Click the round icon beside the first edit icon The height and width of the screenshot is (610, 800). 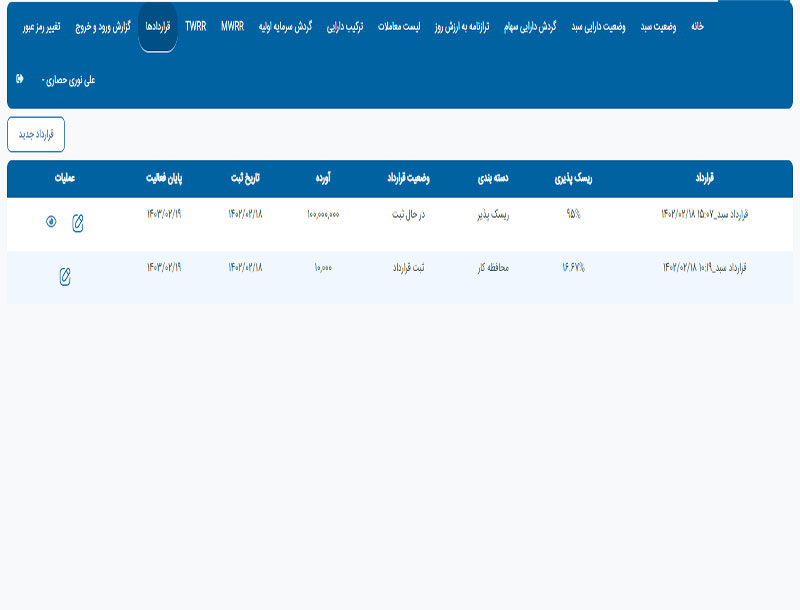tap(51, 222)
